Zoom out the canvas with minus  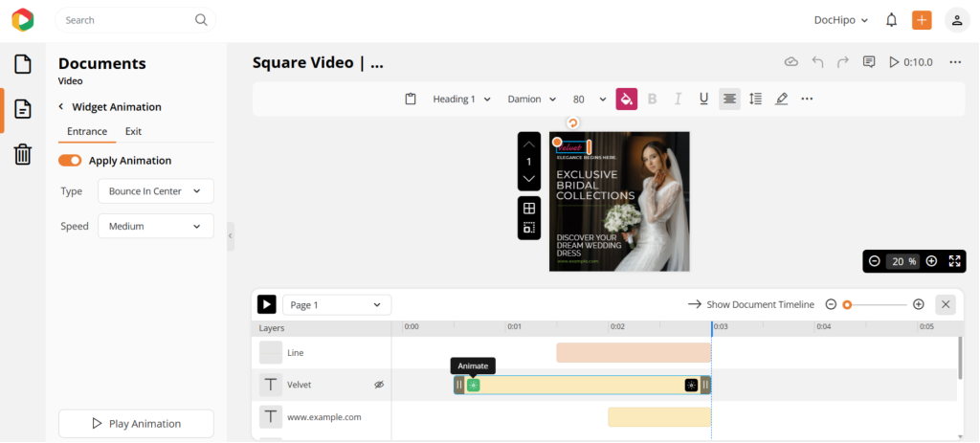[875, 261]
